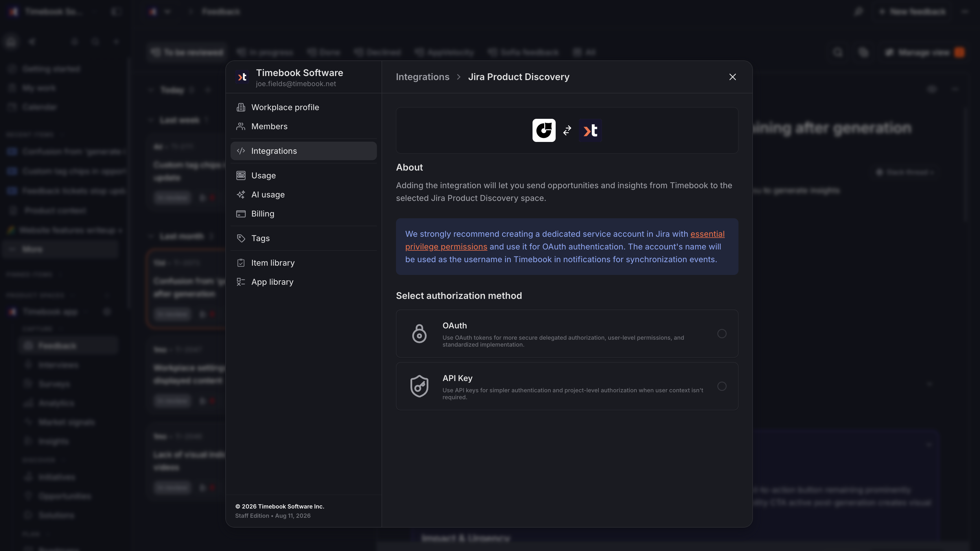Click the Item library clipboard icon
This screenshot has height=551, width=980.
point(241,263)
